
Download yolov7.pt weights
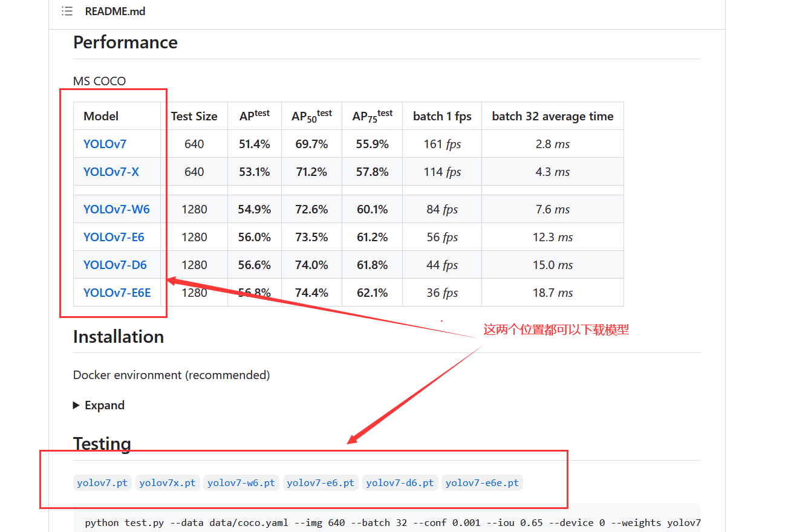coord(102,482)
